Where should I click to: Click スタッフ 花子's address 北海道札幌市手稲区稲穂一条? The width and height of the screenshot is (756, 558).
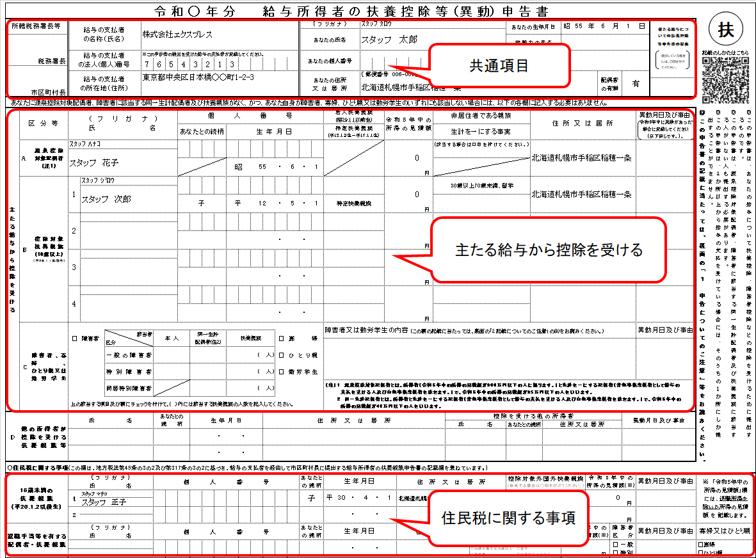pyautogui.click(x=581, y=158)
